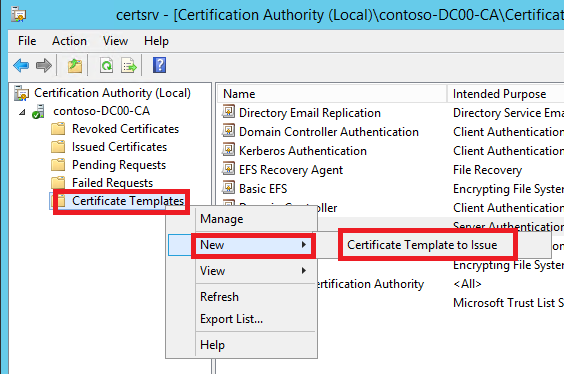This screenshot has height=374, width=564.
Task: Click the Up one level folder icon
Action: click(75, 66)
